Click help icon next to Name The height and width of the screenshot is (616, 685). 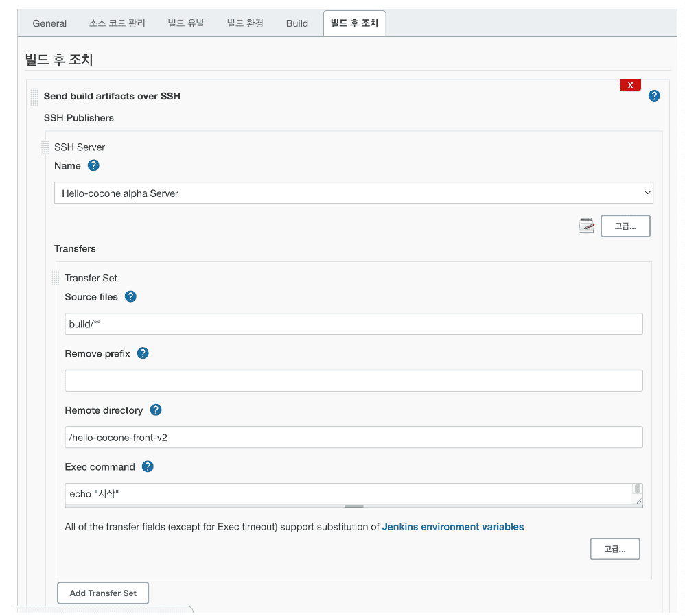(93, 165)
